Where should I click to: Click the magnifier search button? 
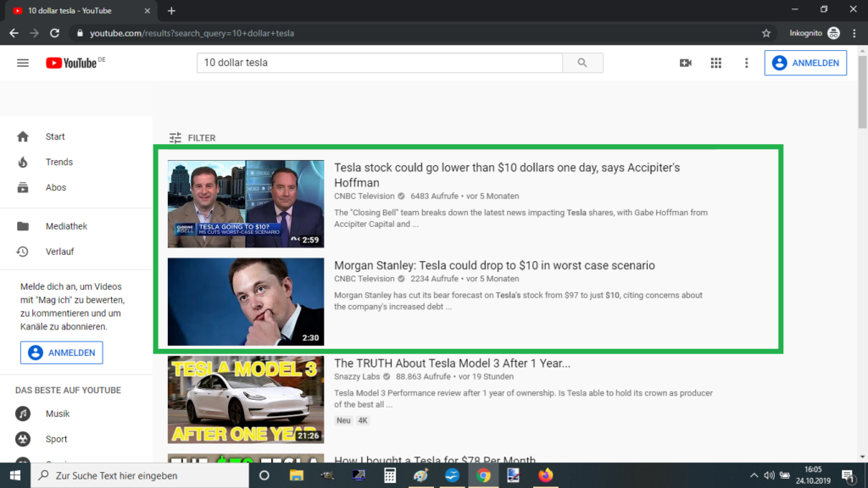click(582, 63)
